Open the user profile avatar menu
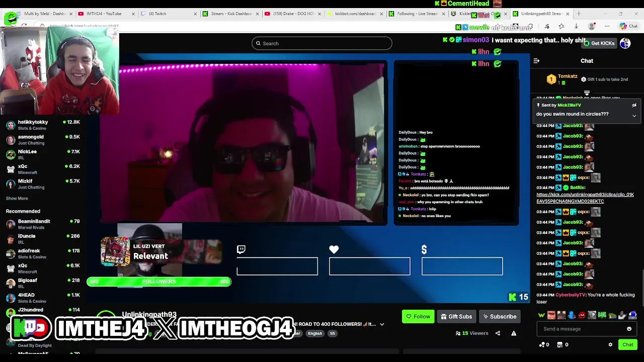 (x=625, y=43)
